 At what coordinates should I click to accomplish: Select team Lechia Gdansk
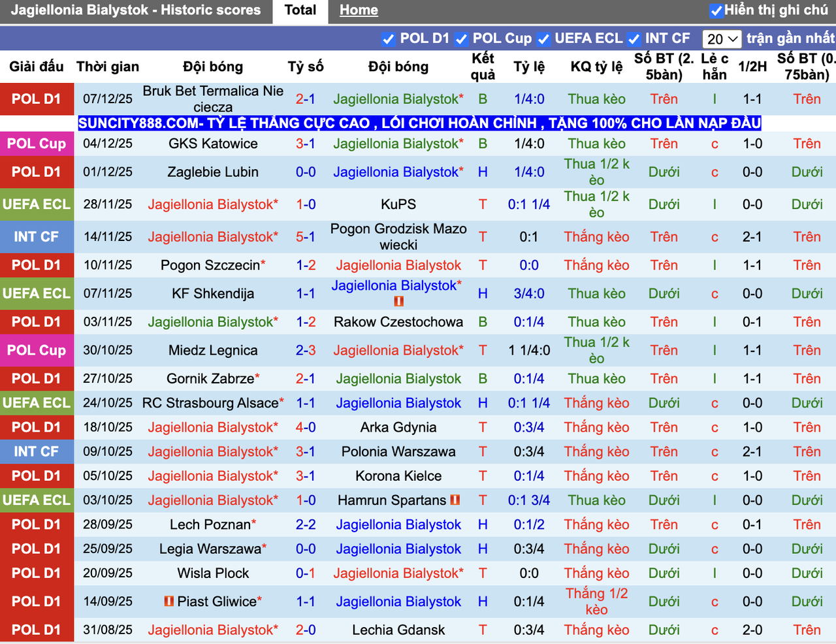[398, 630]
